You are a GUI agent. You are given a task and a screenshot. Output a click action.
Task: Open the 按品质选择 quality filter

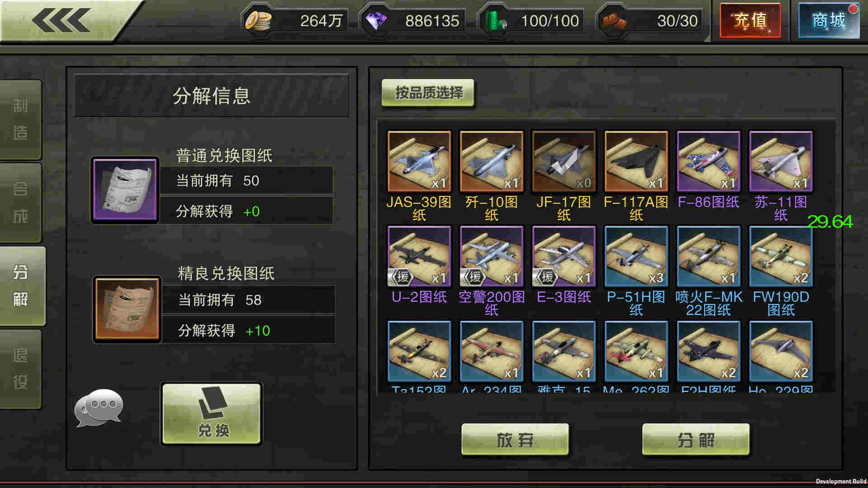[428, 93]
